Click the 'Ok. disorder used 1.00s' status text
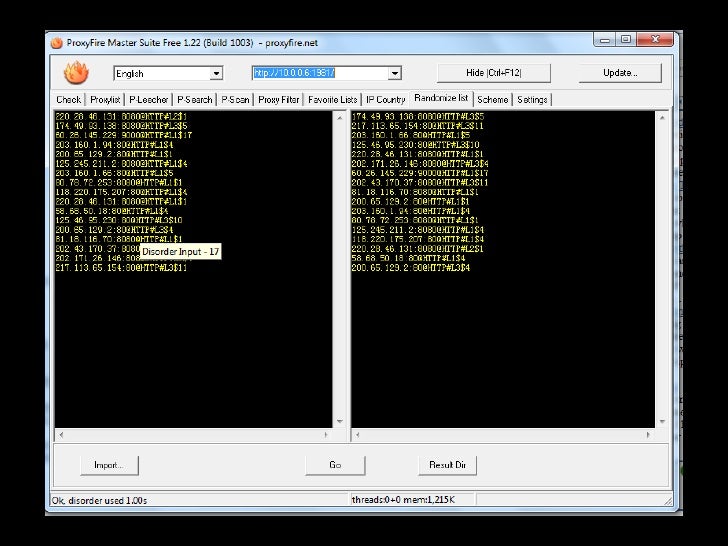 coord(99,500)
